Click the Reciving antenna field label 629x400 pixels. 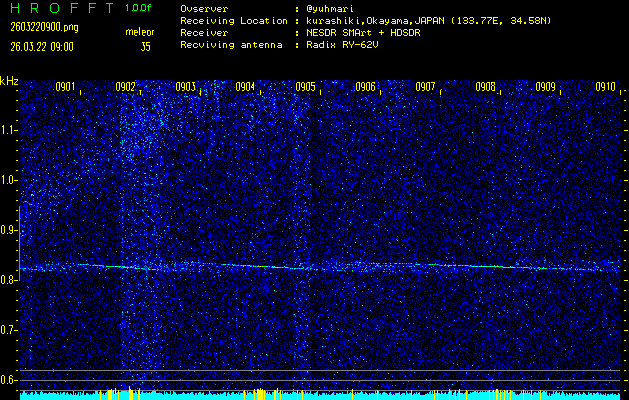tap(231, 45)
